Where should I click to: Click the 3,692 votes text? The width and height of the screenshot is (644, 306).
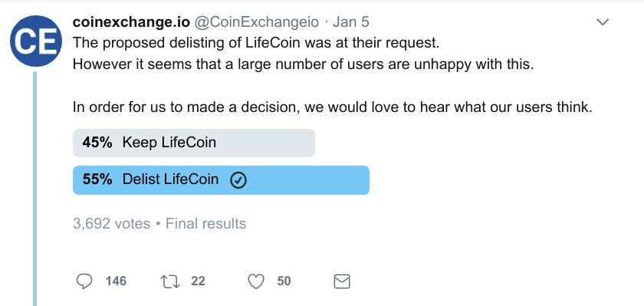111,223
